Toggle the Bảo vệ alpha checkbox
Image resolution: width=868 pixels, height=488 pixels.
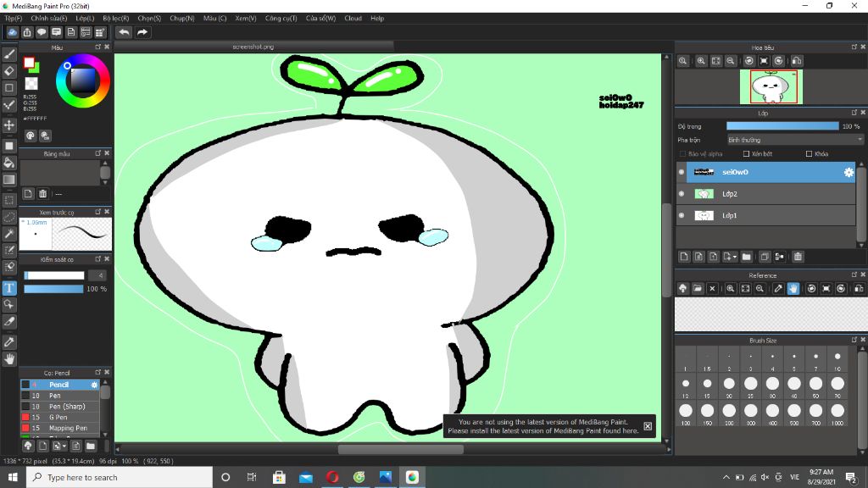[682, 154]
